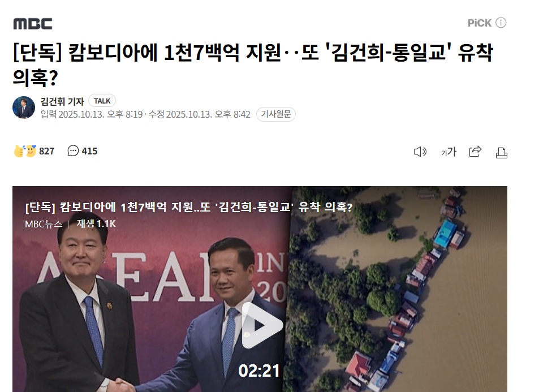Image resolution: width=539 pixels, height=392 pixels.
Task: Turn on article read-aloud speaker icon
Action: click(x=420, y=152)
